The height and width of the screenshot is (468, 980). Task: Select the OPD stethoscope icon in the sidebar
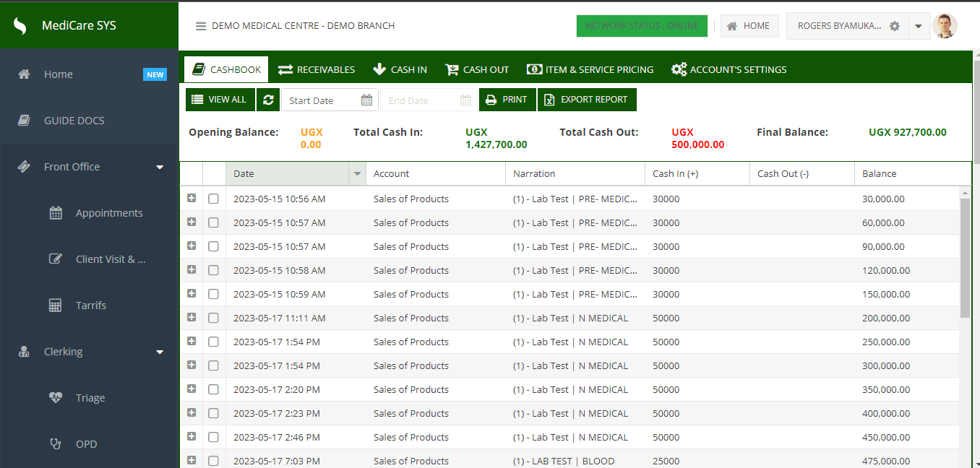(x=56, y=444)
